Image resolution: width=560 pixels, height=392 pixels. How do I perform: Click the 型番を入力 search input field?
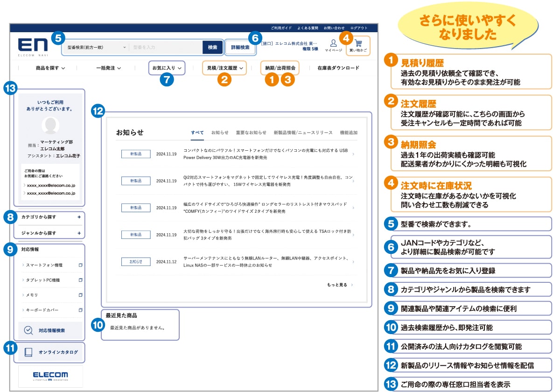coord(166,47)
